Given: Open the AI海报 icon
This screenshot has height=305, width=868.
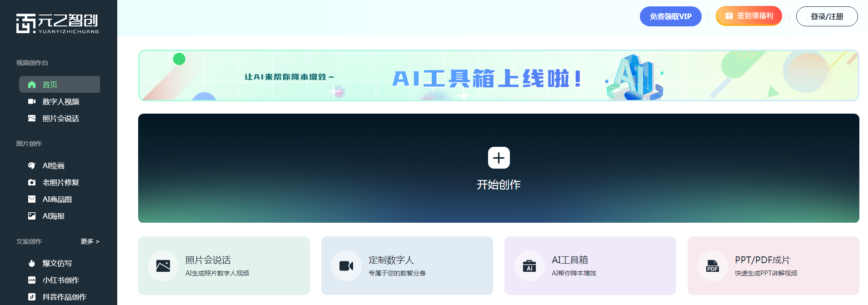Looking at the screenshot, I should coord(32,216).
